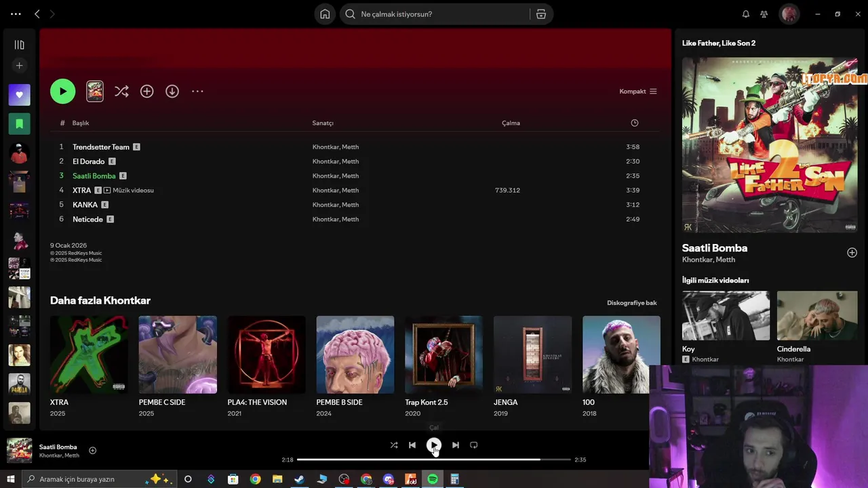Viewport: 868px width, 488px height.
Task: Click now playing album thumbnail bottom left
Action: coord(19,451)
